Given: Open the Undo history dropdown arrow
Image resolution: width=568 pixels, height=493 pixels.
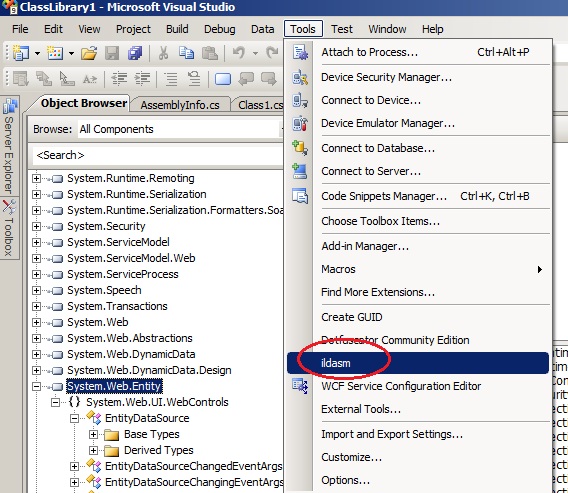Looking at the screenshot, I should click(x=255, y=54).
